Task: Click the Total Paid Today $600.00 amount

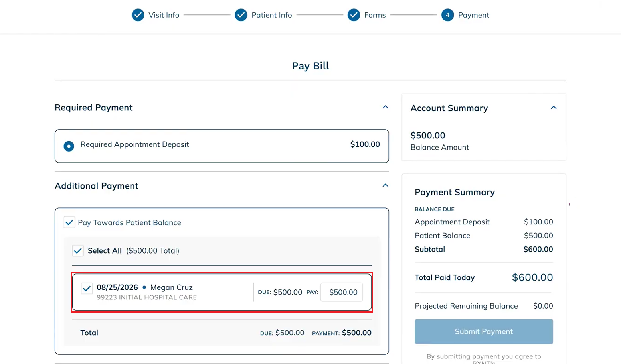Action: [532, 277]
